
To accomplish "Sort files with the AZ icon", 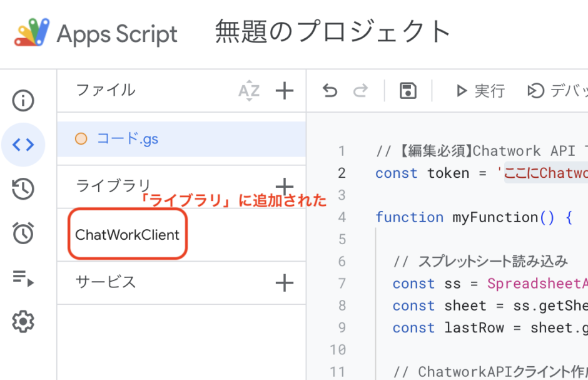I will pos(249,91).
